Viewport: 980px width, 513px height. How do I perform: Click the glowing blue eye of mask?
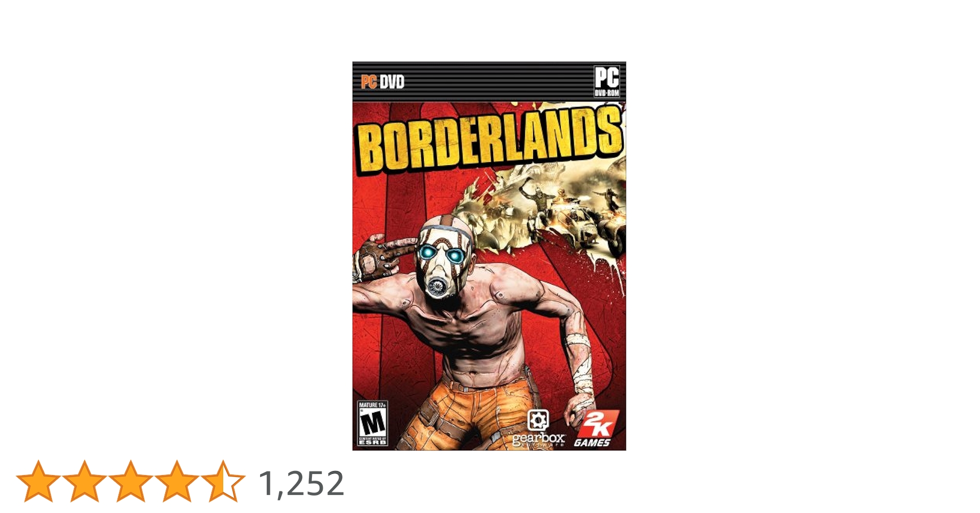click(x=427, y=252)
